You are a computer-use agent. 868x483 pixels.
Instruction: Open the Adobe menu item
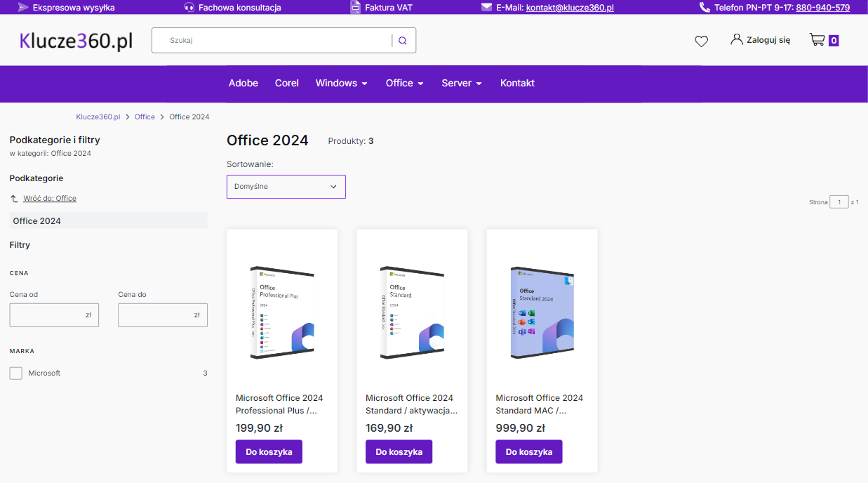[x=243, y=83]
